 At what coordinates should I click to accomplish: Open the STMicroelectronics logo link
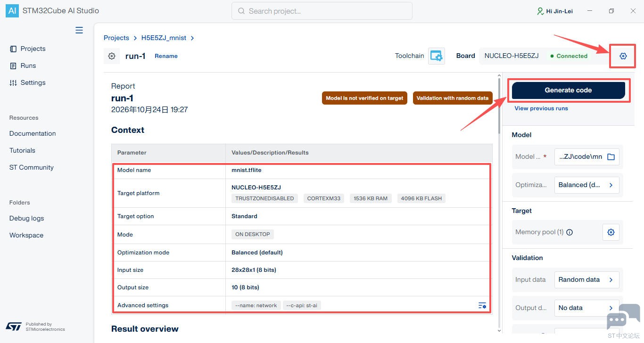coord(14,327)
